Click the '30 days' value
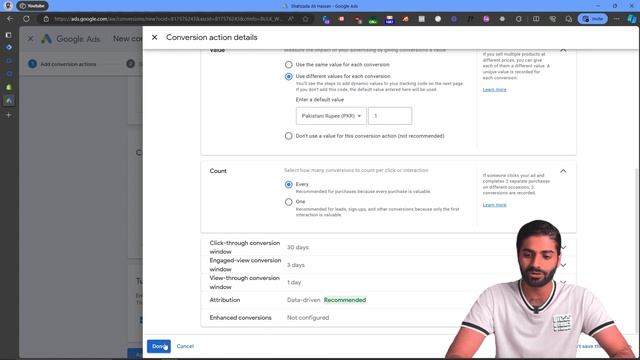 [298, 247]
